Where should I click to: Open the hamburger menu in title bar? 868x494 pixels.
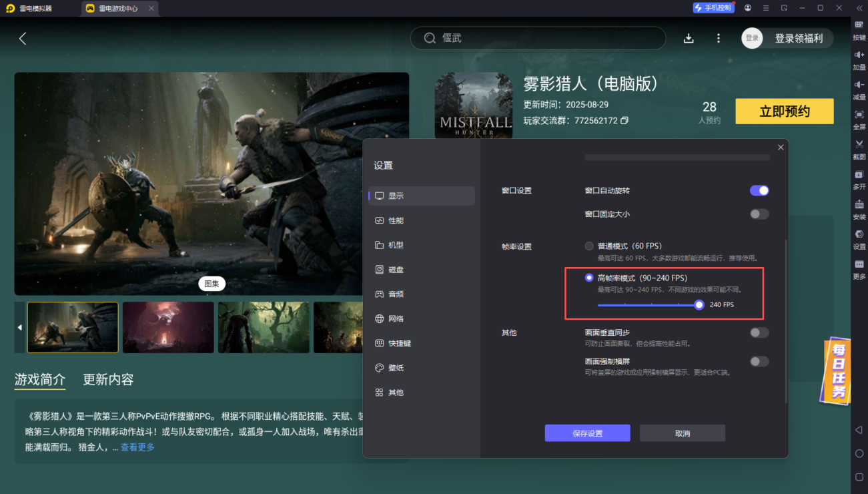tap(766, 8)
